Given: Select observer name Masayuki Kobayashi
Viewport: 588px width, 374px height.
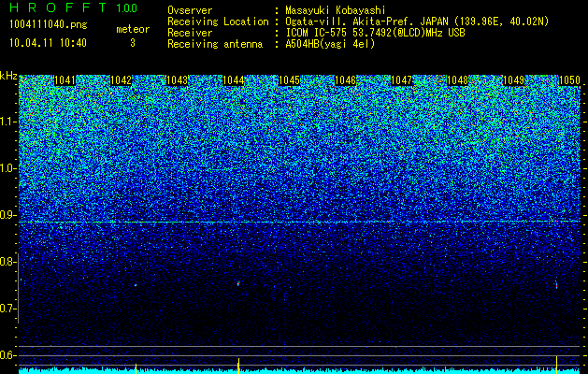Looking at the screenshot, I should [x=336, y=10].
